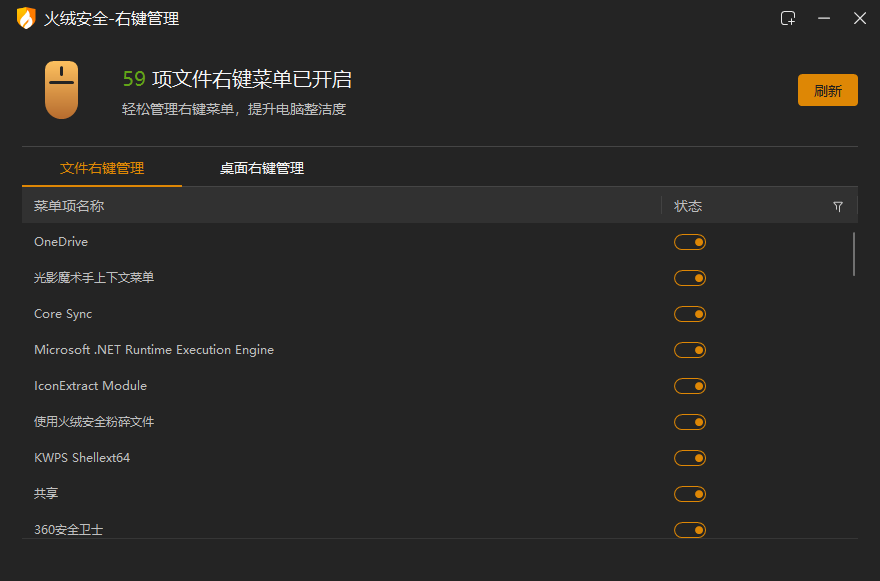
Task: Switch off IconExtract Module
Action: pos(689,385)
